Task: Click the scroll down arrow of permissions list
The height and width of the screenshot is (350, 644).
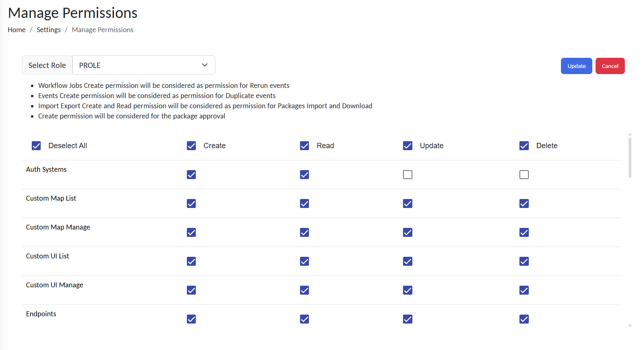Action: point(630,326)
